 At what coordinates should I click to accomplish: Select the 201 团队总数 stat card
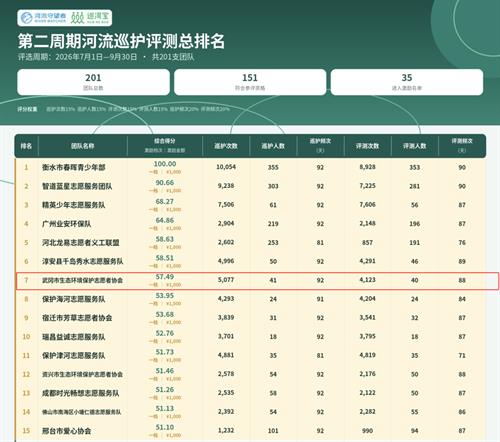93,82
